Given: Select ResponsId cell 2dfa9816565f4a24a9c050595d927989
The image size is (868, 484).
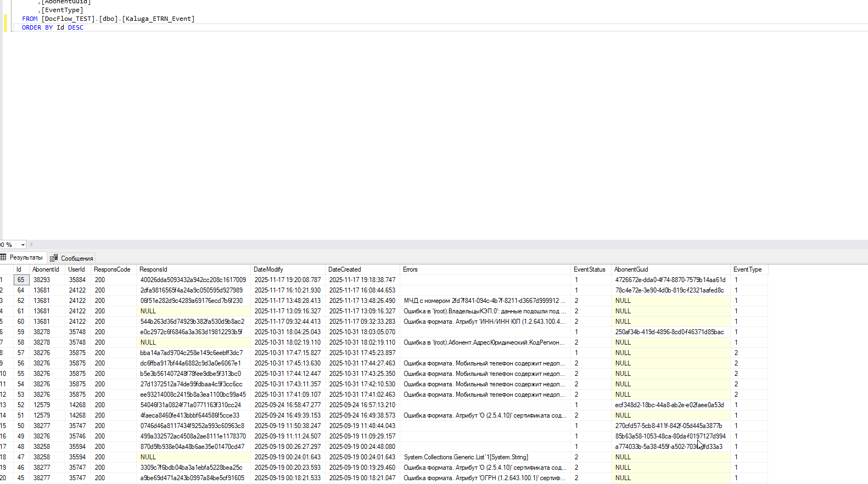Looking at the screenshot, I should (193, 290).
